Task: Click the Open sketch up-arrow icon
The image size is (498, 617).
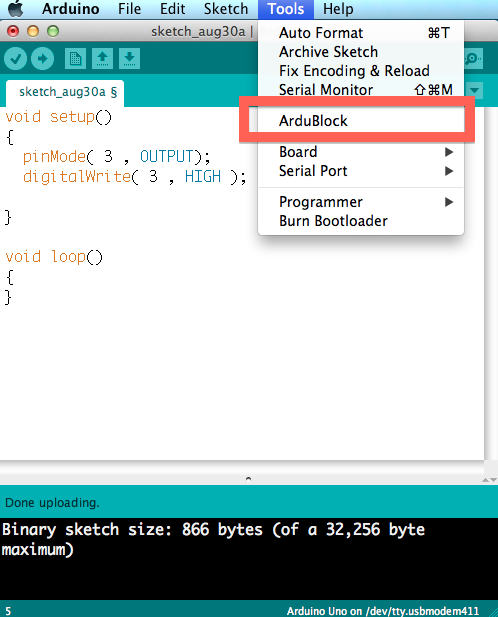Action: click(x=103, y=59)
